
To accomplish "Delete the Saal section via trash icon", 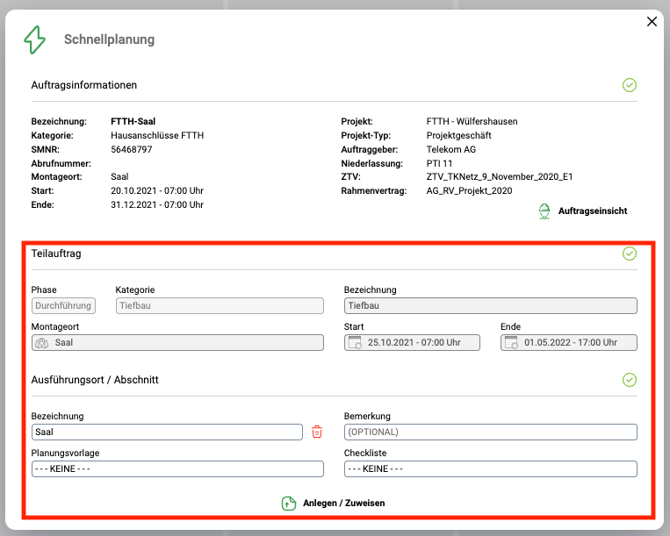I will 317,432.
